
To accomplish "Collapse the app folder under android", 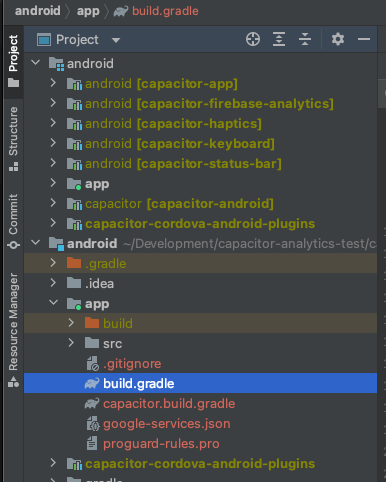I will [53, 303].
